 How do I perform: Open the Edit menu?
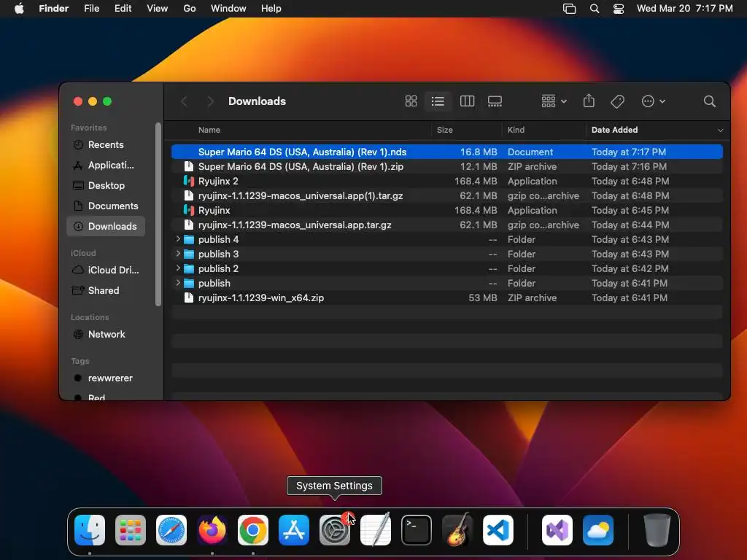pos(123,9)
